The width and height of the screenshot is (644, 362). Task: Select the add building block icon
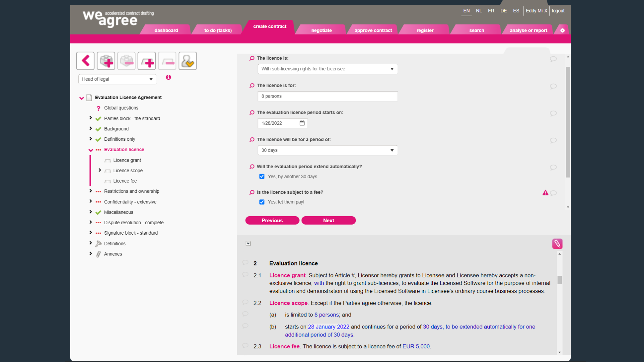[x=106, y=61]
